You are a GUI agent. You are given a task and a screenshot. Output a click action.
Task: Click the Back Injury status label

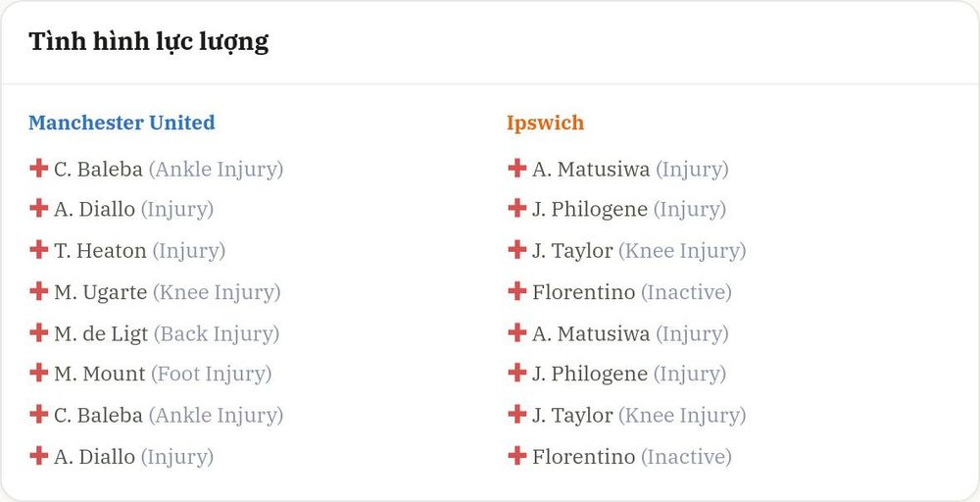(x=217, y=333)
